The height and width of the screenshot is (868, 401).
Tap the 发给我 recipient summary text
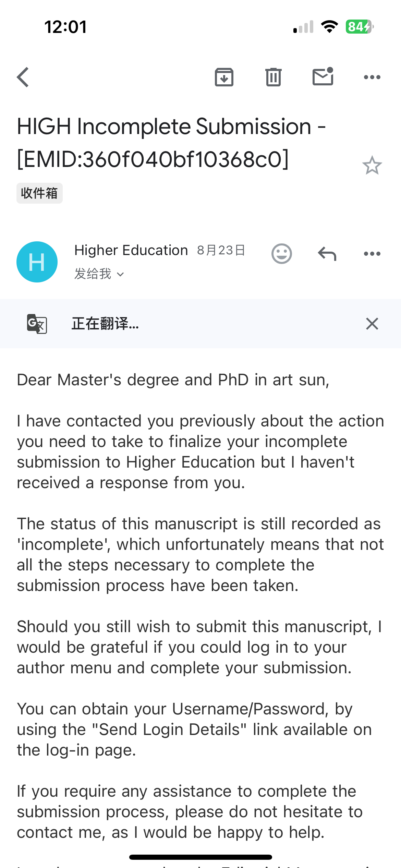93,274
